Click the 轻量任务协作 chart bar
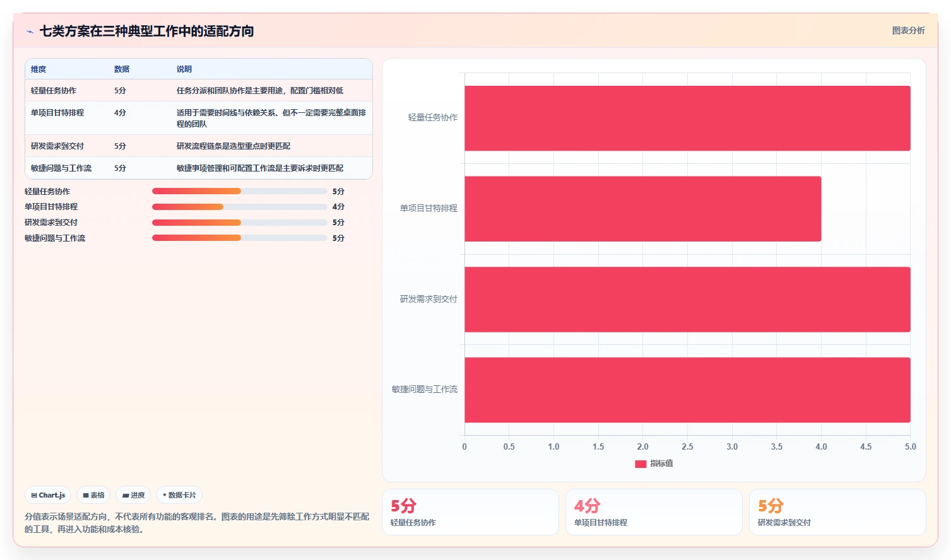 687,118
